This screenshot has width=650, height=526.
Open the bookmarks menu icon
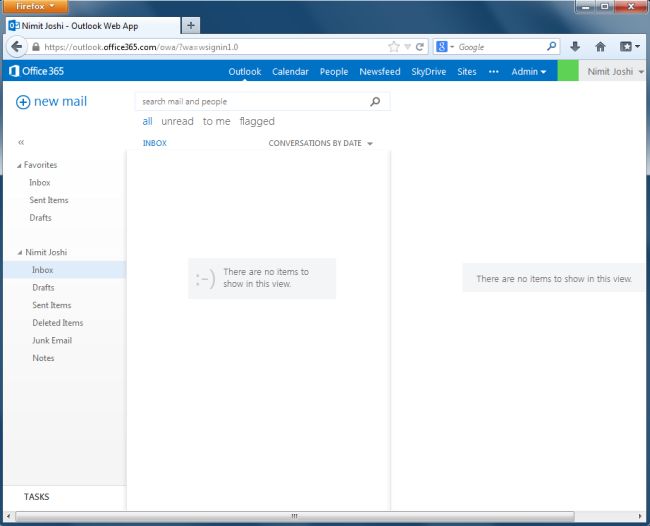point(629,47)
